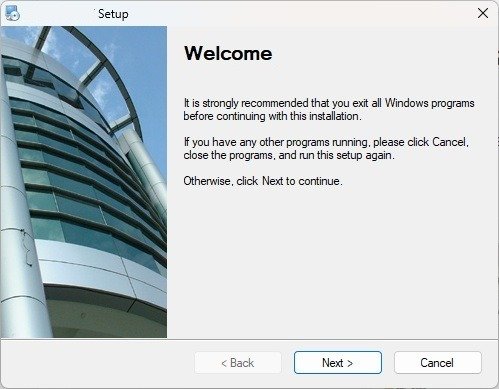
Task: Click the disabled Back button
Action: click(238, 362)
